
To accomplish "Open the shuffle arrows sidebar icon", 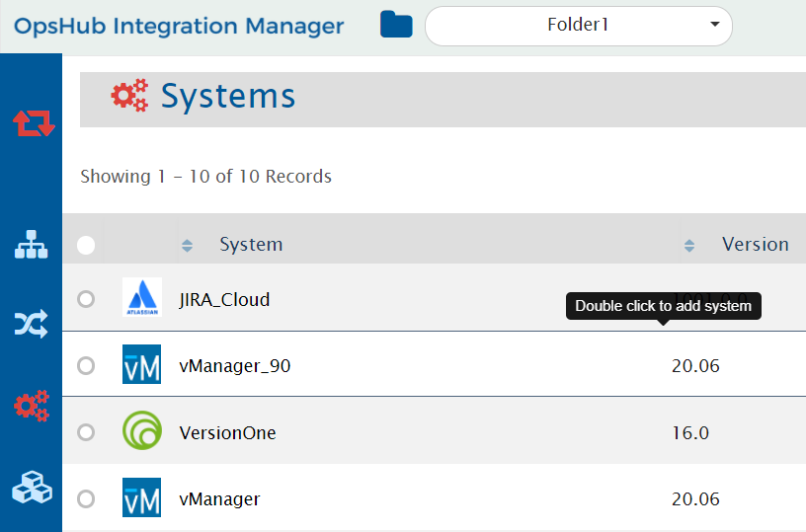I will (31, 324).
